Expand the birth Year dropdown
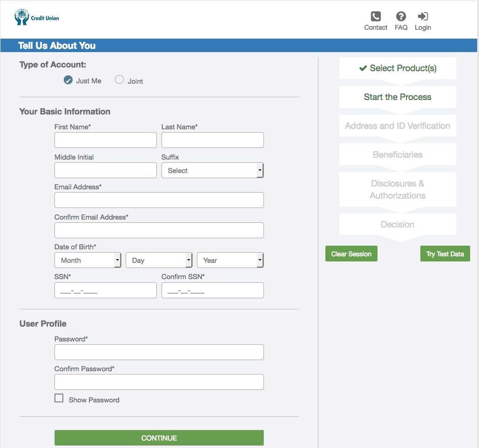Image resolution: width=479 pixels, height=448 pixels. coord(230,261)
